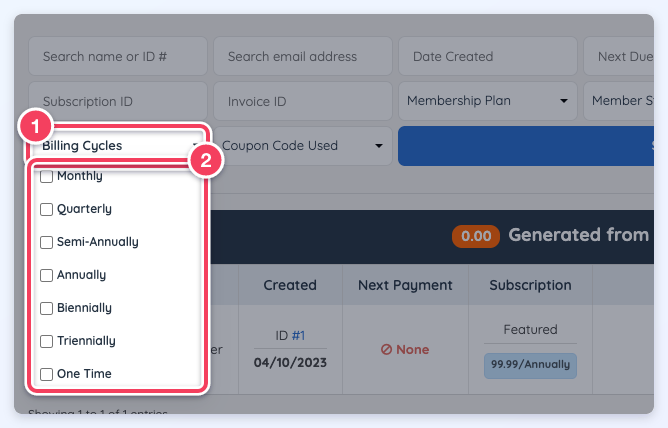Open the Date Created field
This screenshot has height=428, width=668.
[488, 56]
